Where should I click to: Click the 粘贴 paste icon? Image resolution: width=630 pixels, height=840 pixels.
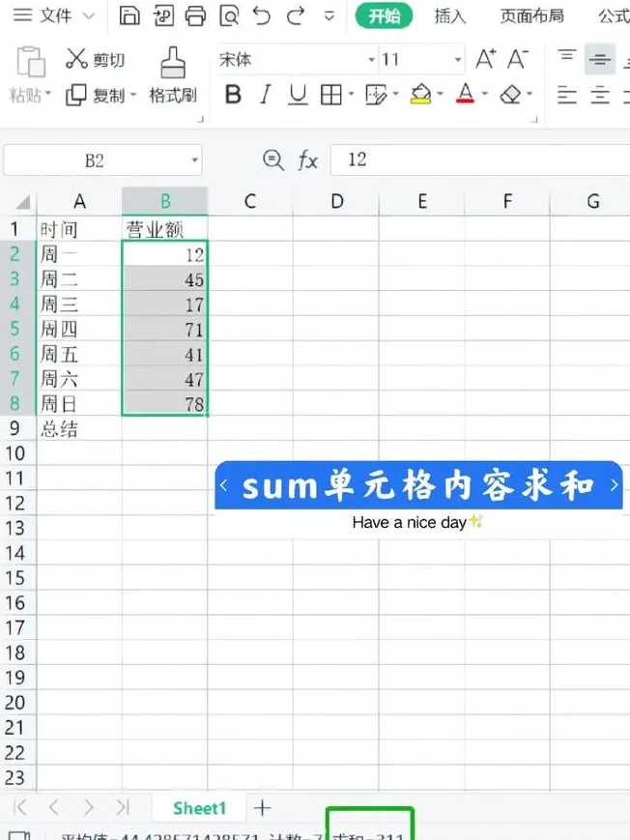[31, 62]
